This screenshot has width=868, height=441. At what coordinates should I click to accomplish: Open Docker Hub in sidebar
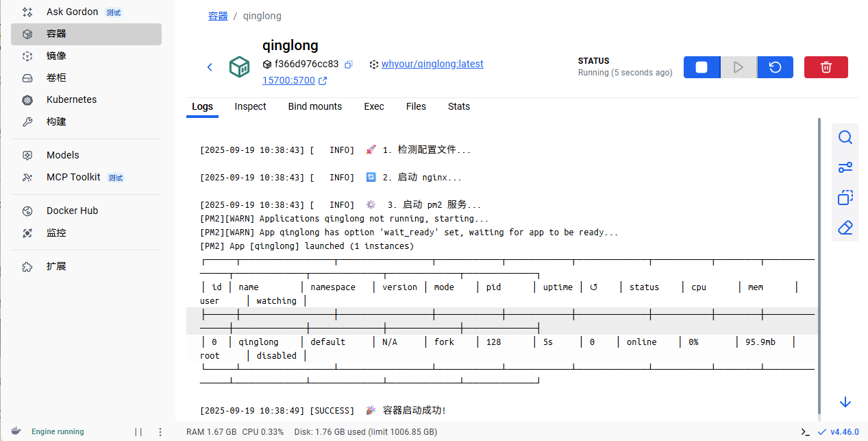click(72, 211)
